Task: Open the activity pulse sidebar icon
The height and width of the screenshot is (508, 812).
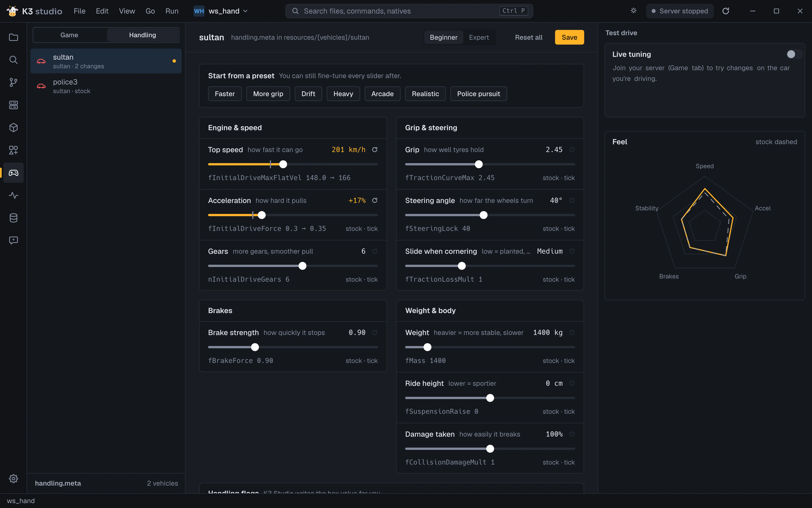Action: pyautogui.click(x=13, y=195)
